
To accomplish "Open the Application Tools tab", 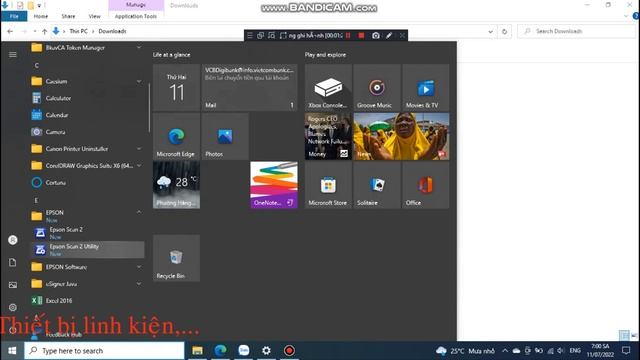I will 136,16.
